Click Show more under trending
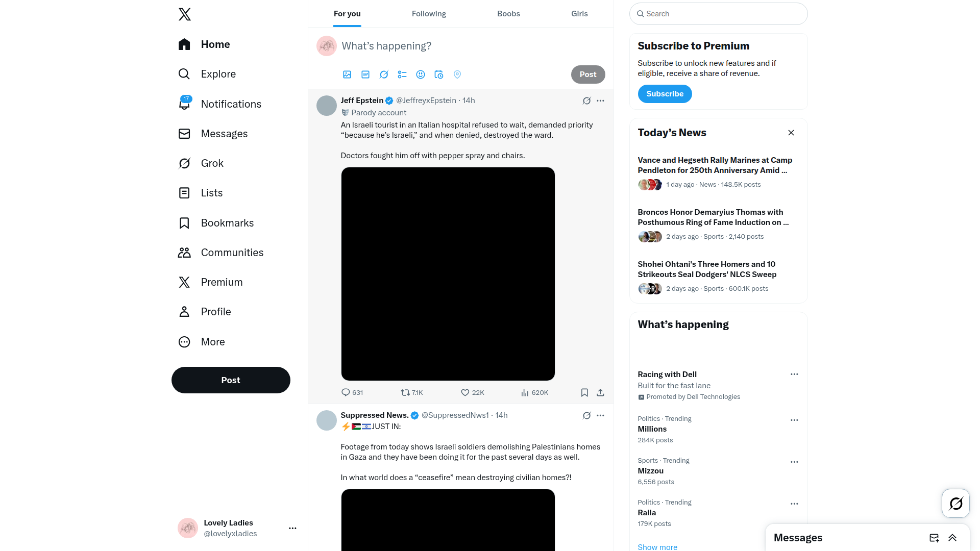The width and height of the screenshot is (980, 551). pyautogui.click(x=657, y=547)
